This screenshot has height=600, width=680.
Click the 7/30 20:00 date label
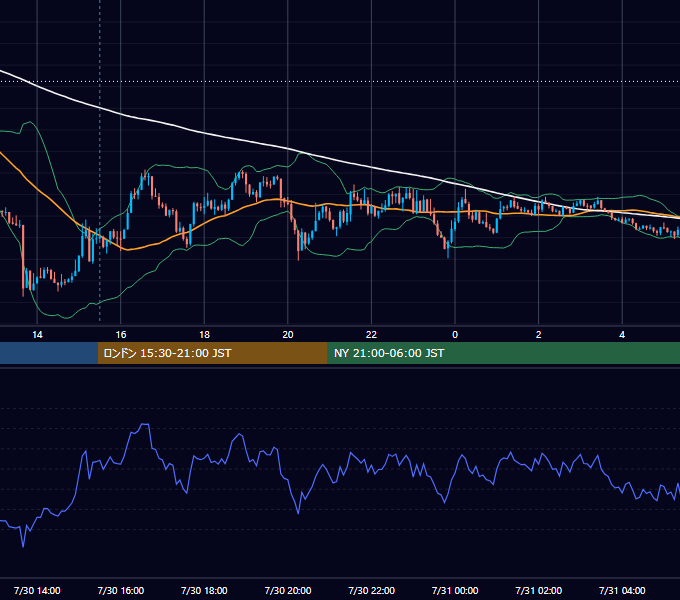pos(288,590)
